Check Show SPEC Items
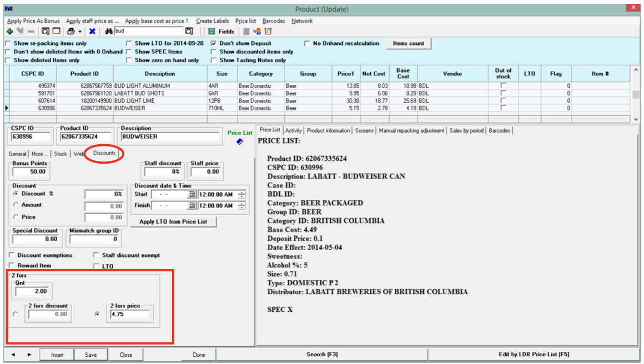 (x=129, y=52)
